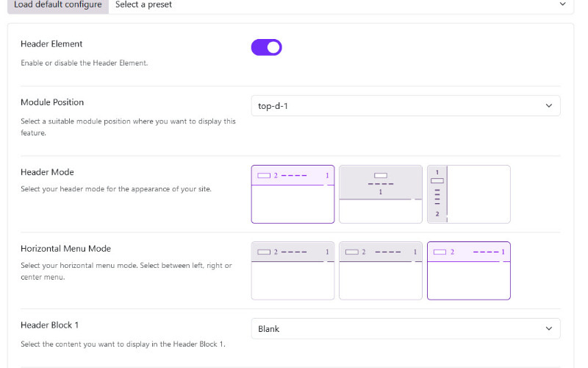The width and height of the screenshot is (588, 368).
Task: Expand the Header Block 1 dropdown
Action: [x=406, y=329]
